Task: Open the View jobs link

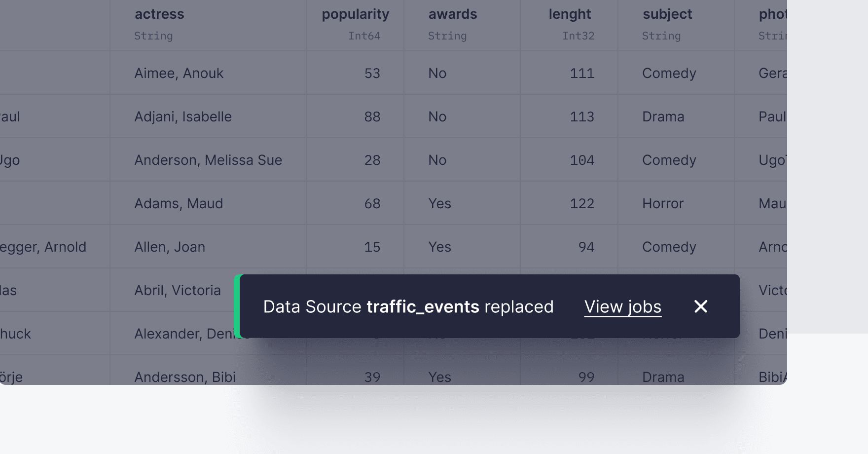Action: 622,306
